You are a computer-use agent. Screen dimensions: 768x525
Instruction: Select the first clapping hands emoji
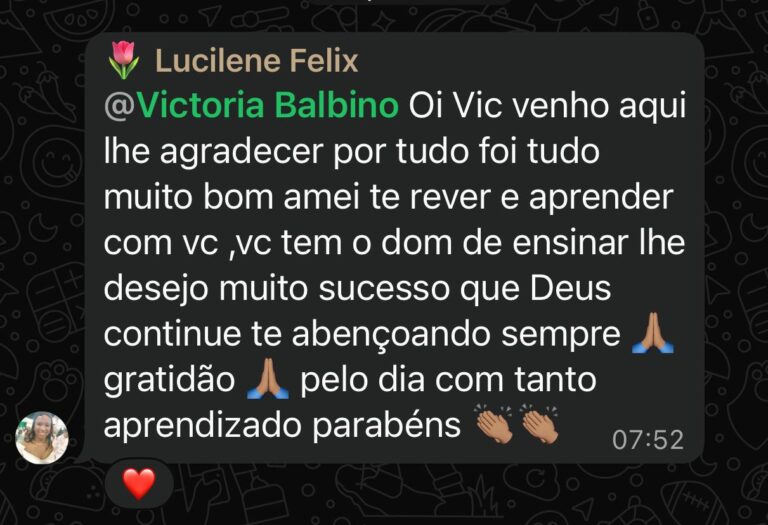pyautogui.click(x=494, y=424)
